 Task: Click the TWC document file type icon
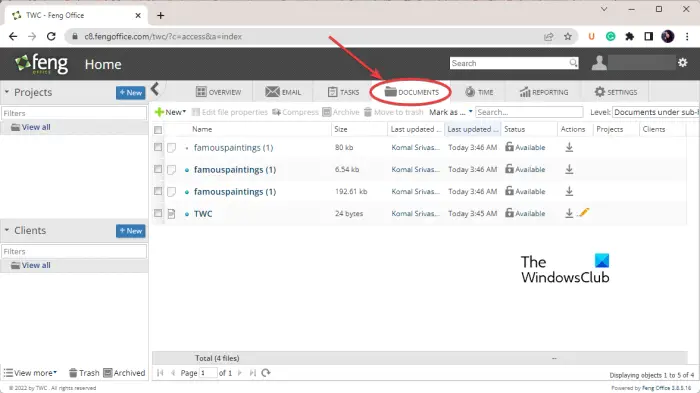[171, 213]
